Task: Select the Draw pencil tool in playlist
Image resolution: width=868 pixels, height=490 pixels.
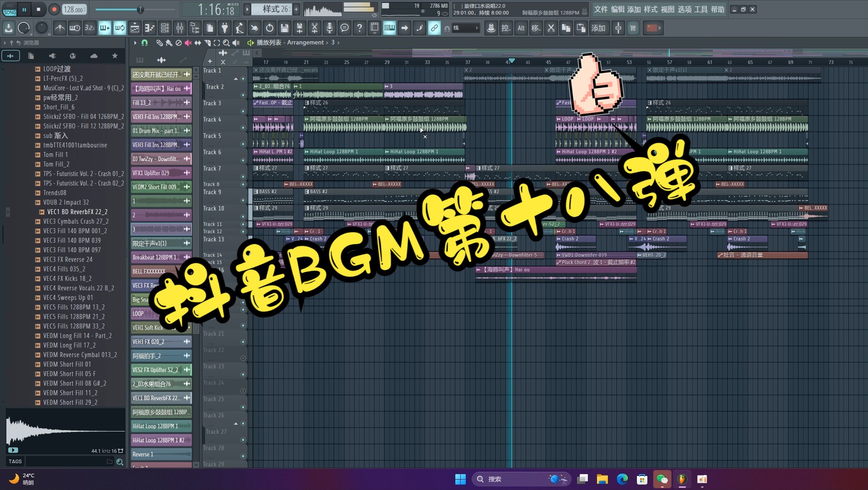Action: (x=159, y=43)
